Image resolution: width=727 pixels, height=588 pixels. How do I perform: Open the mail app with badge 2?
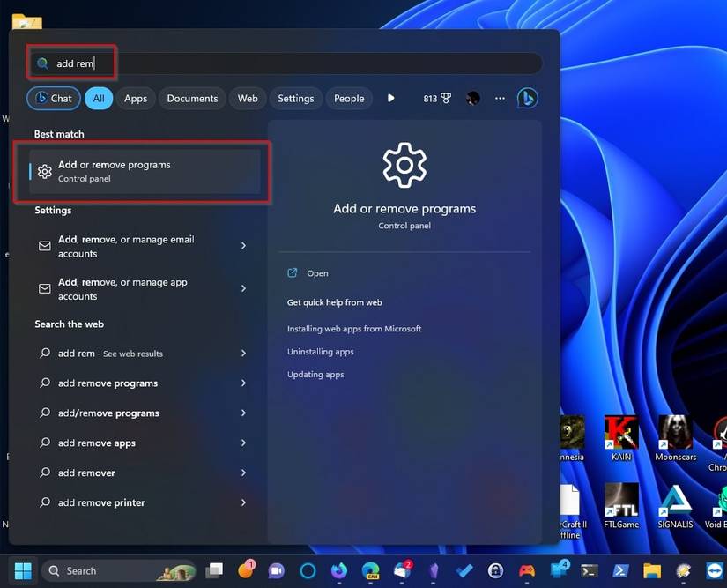pyautogui.click(x=403, y=570)
